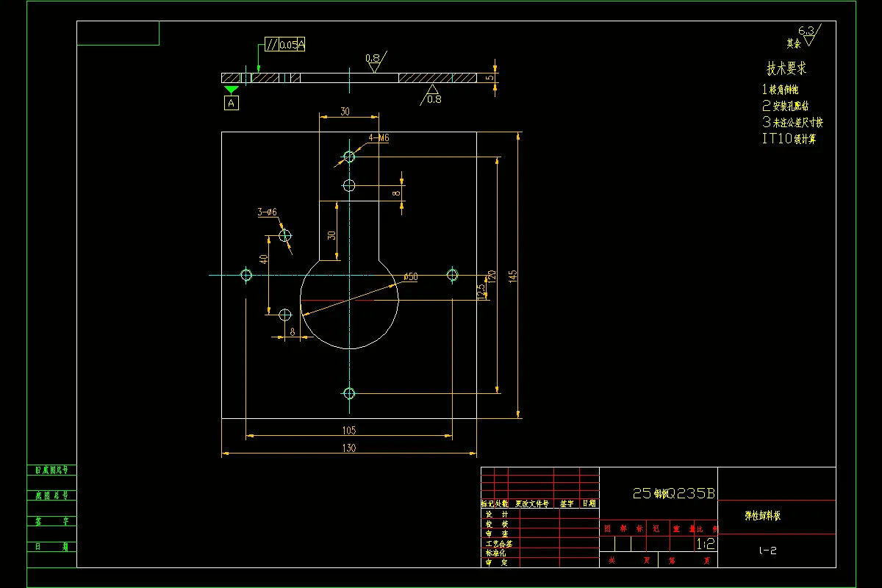
Task: Click the upper ø6 hole left of the circle
Action: point(285,235)
